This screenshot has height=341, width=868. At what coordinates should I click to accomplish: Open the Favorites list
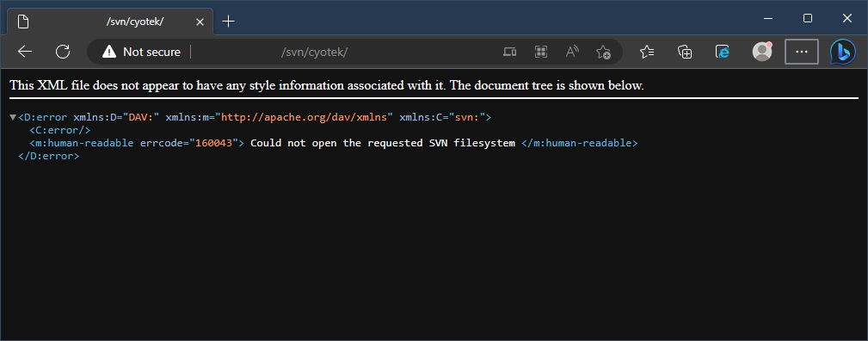point(647,53)
